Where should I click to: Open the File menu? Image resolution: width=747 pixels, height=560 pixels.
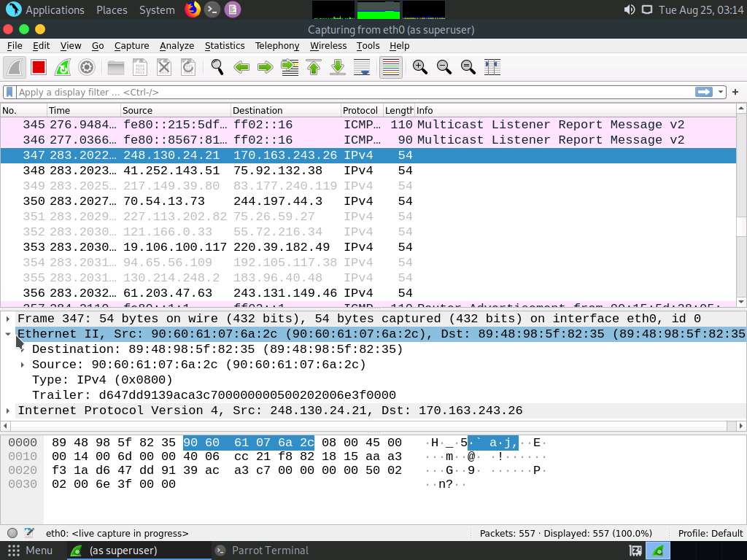click(x=15, y=46)
